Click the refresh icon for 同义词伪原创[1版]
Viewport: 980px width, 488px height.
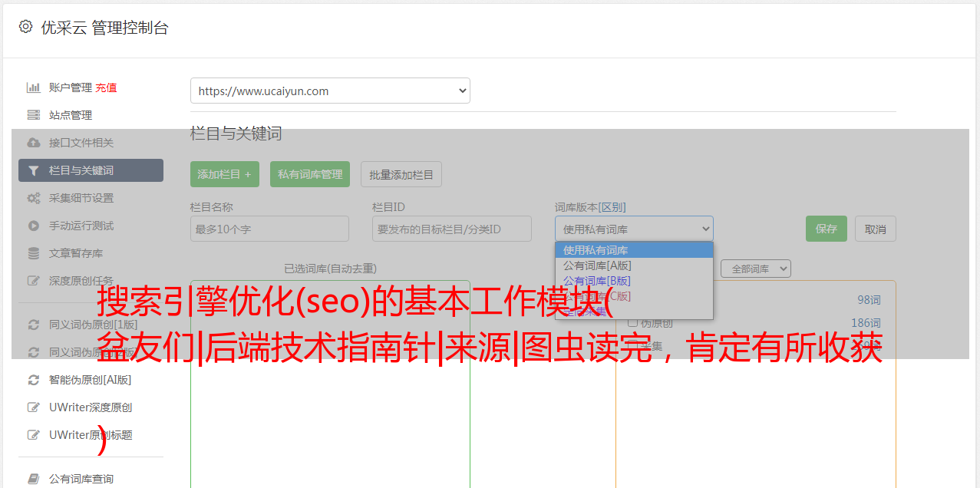34,325
